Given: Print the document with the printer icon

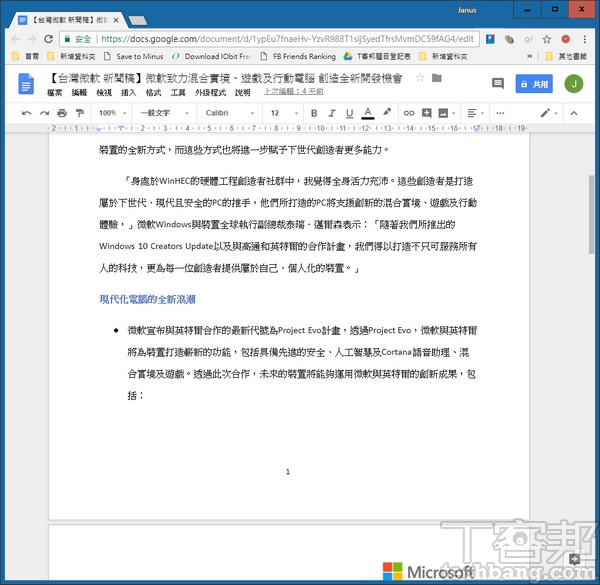Looking at the screenshot, I should coord(62,113).
